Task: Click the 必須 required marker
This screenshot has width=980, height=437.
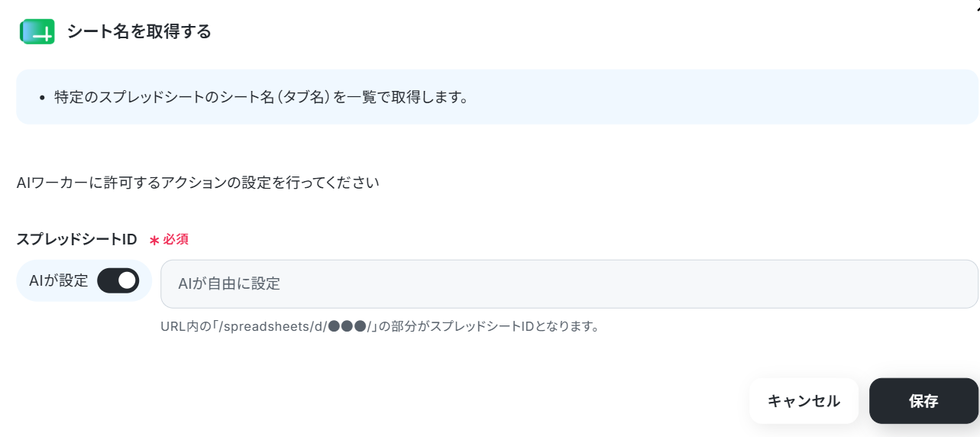Action: 176,240
